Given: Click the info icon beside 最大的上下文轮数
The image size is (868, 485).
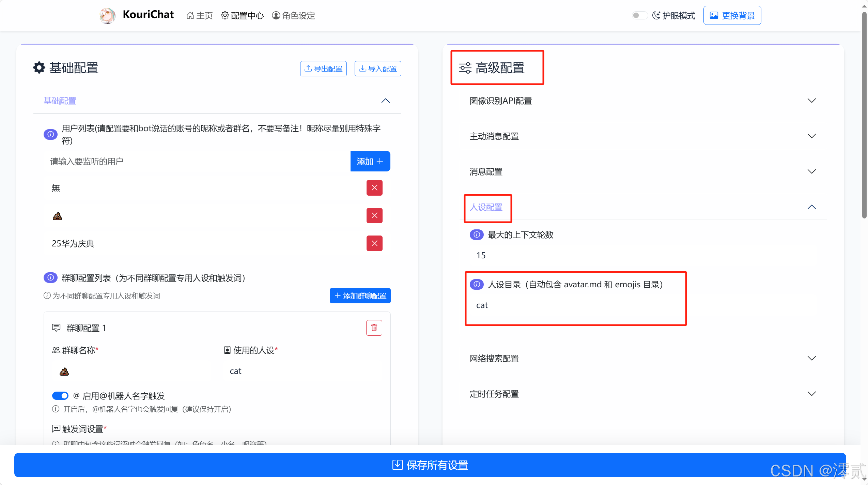Looking at the screenshot, I should click(x=476, y=234).
